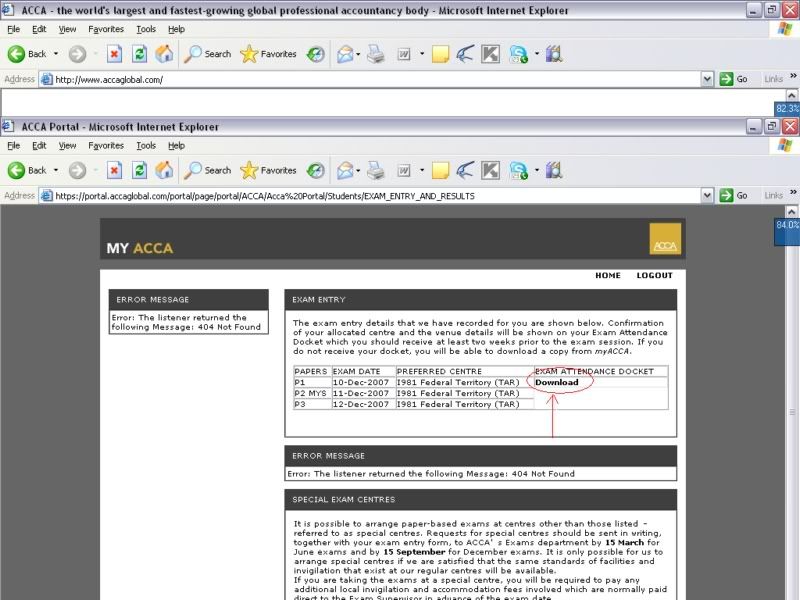Expand Skype dropdown arrow in Portal toolbar
This screenshot has width=800, height=600.
pos(537,170)
